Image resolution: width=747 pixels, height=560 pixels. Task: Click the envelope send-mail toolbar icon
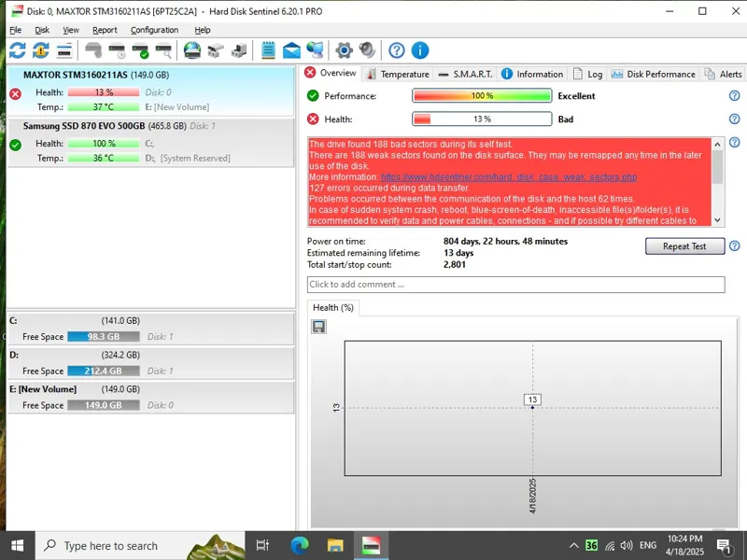point(291,50)
